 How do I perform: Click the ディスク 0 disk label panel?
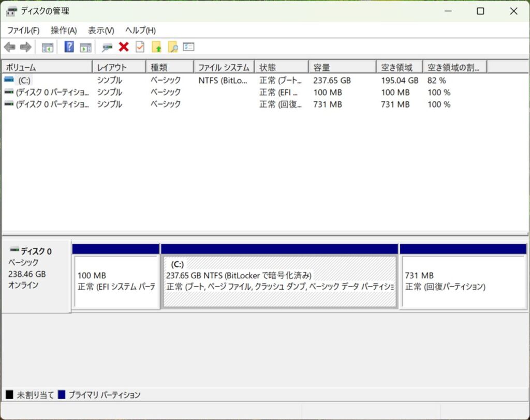click(x=36, y=275)
